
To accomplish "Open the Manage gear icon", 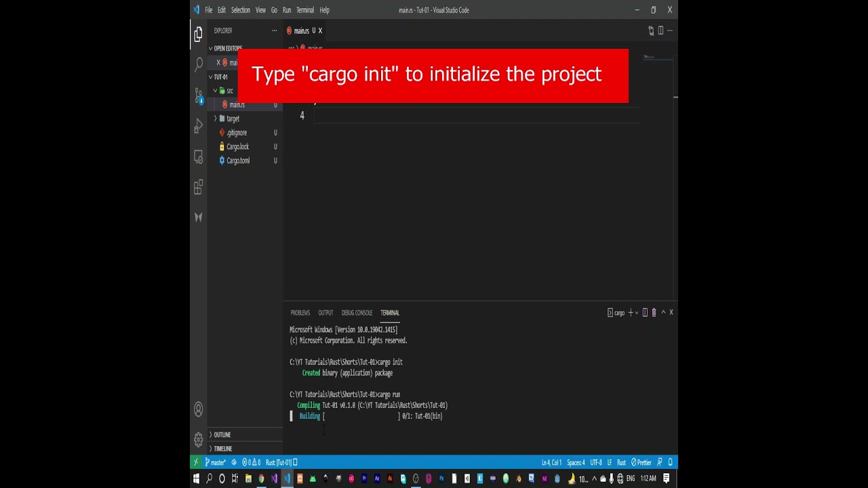I will click(x=199, y=439).
